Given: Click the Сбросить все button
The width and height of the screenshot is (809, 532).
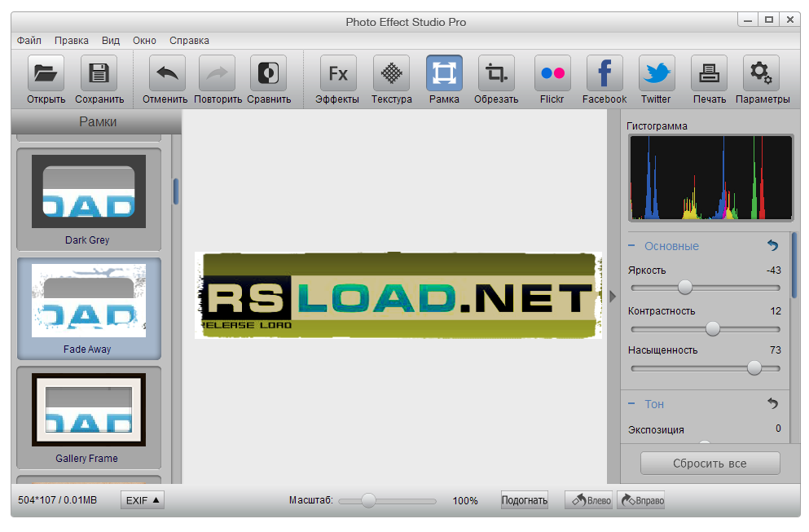Looking at the screenshot, I should [x=710, y=464].
